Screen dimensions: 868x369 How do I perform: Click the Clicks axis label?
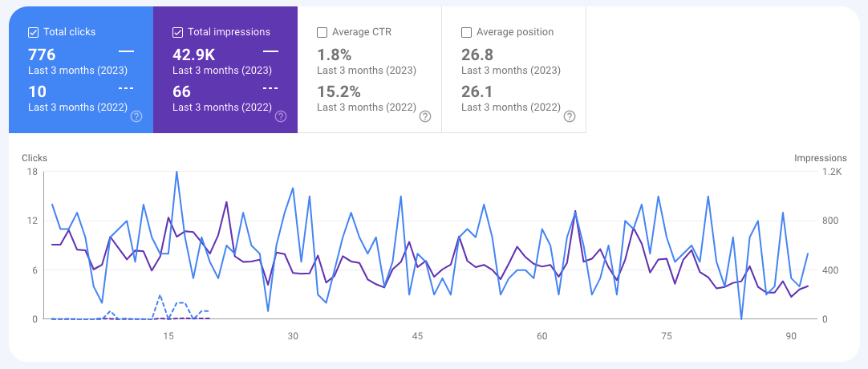point(34,158)
